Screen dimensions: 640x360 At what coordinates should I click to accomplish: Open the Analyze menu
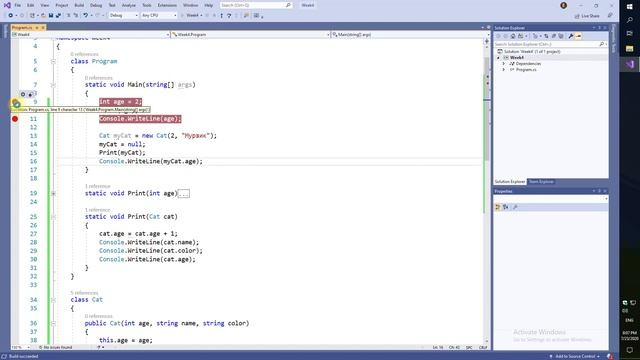(x=129, y=5)
